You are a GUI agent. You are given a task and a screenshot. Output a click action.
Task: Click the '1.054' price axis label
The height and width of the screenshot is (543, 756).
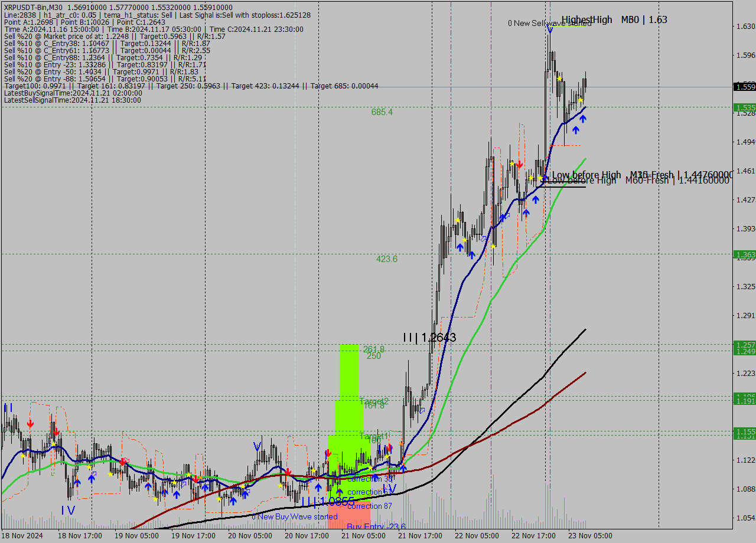tap(745, 518)
